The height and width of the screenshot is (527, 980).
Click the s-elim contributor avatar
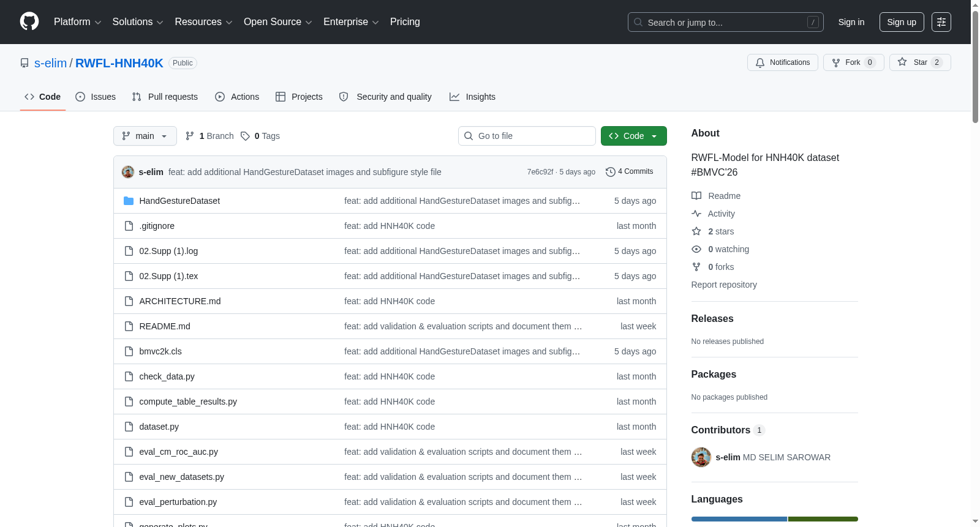[x=701, y=457]
